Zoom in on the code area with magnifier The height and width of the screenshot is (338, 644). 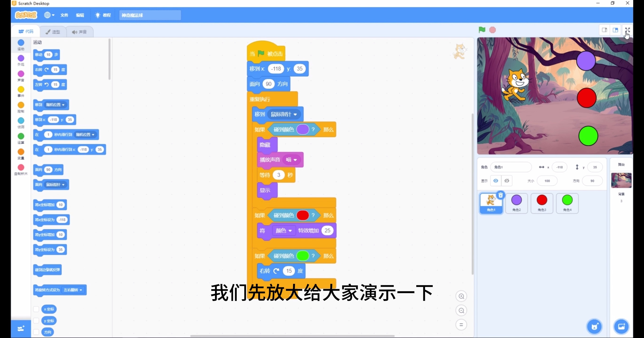click(x=462, y=296)
